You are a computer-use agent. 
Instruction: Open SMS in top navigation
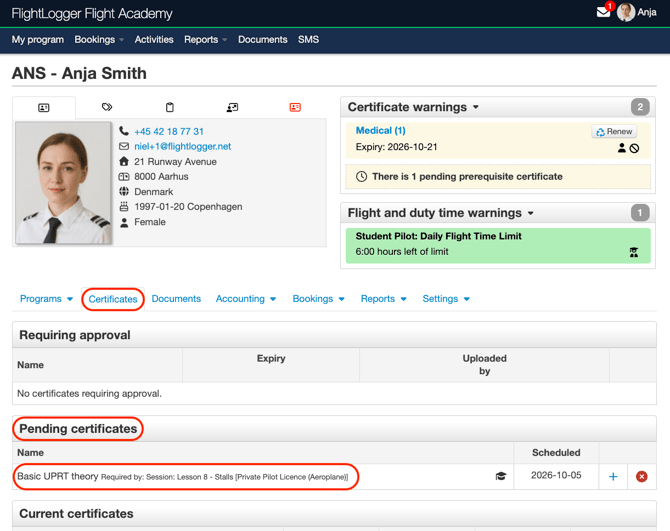coord(308,40)
